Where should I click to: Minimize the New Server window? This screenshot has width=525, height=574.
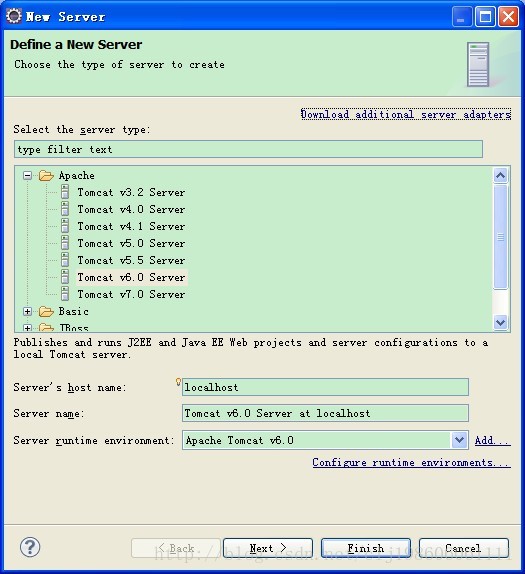[462, 17]
